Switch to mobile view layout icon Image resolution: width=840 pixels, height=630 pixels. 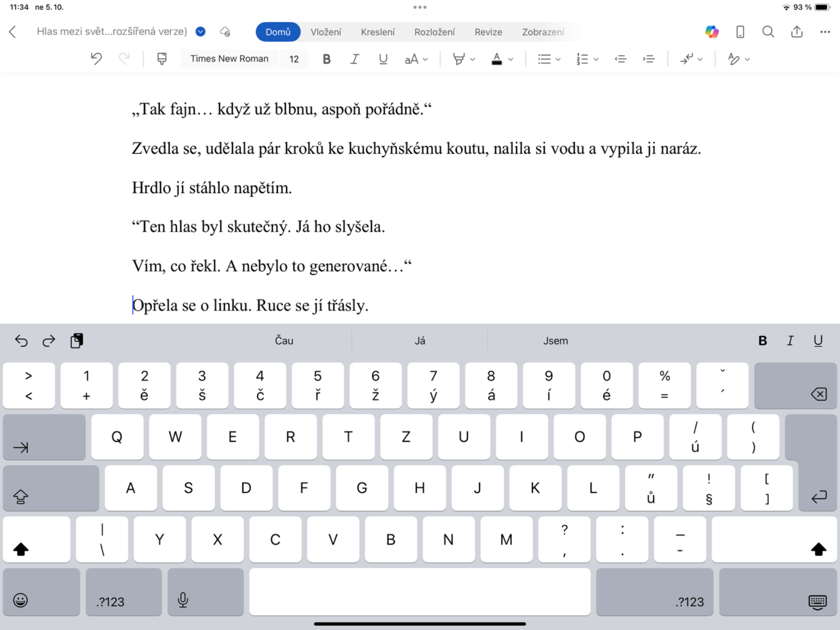(740, 32)
